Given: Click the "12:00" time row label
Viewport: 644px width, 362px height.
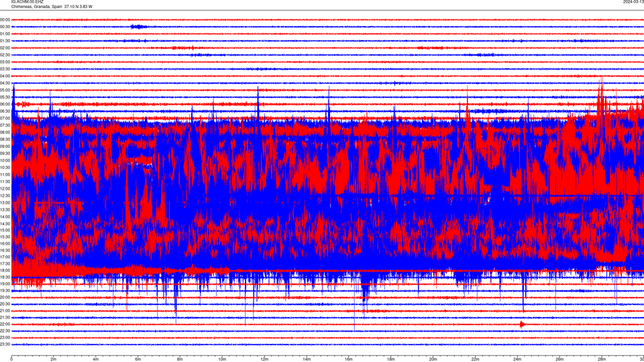Looking at the screenshot, I should point(5,188).
